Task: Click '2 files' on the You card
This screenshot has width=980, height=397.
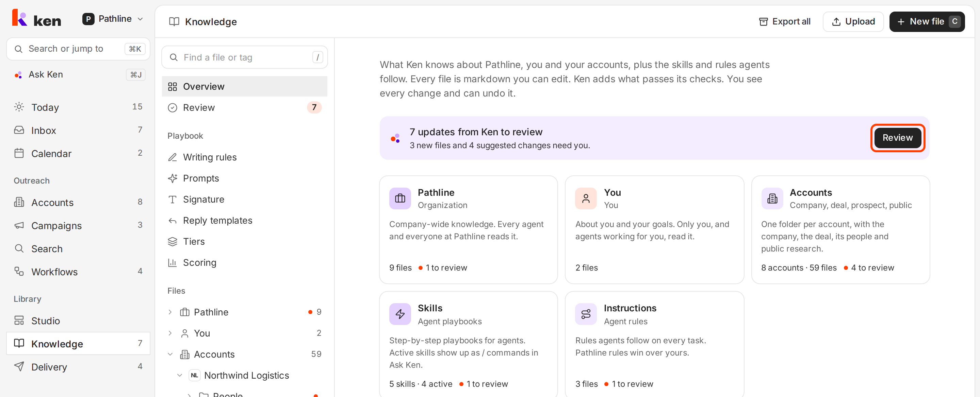Action: (587, 268)
